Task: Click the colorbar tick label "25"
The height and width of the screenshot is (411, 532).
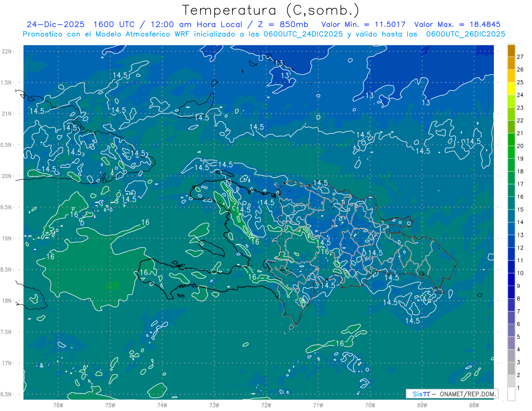Action: click(520, 82)
